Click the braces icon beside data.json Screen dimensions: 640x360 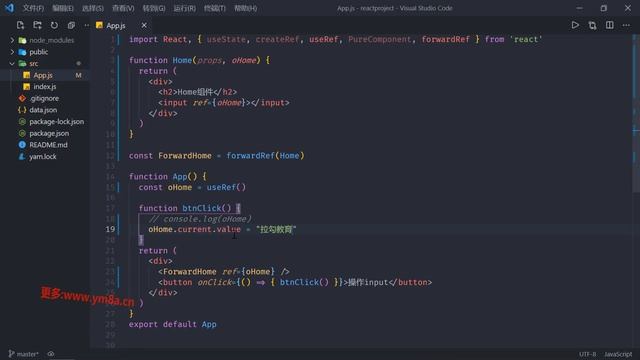coord(22,110)
